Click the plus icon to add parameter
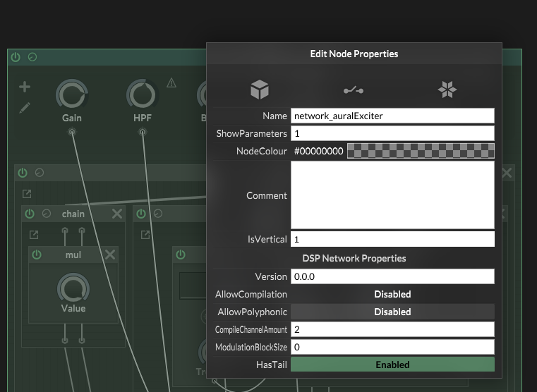The width and height of the screenshot is (537, 392). [x=25, y=87]
